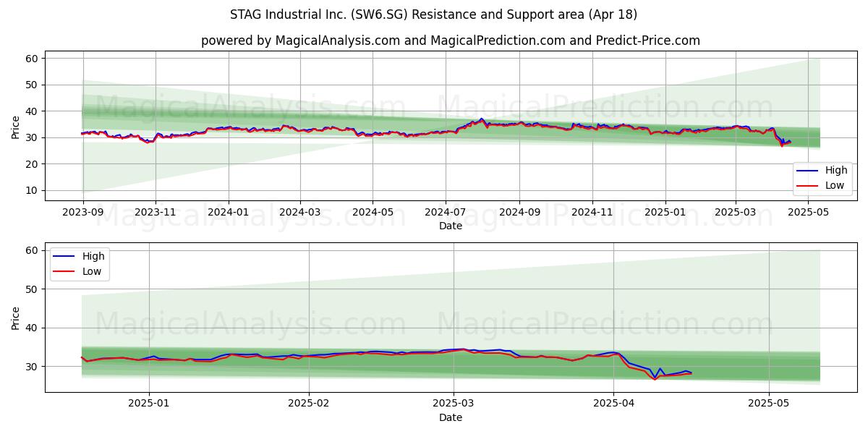Click the '2025-01' tick label on upper chart
868x434 pixels.
(665, 213)
